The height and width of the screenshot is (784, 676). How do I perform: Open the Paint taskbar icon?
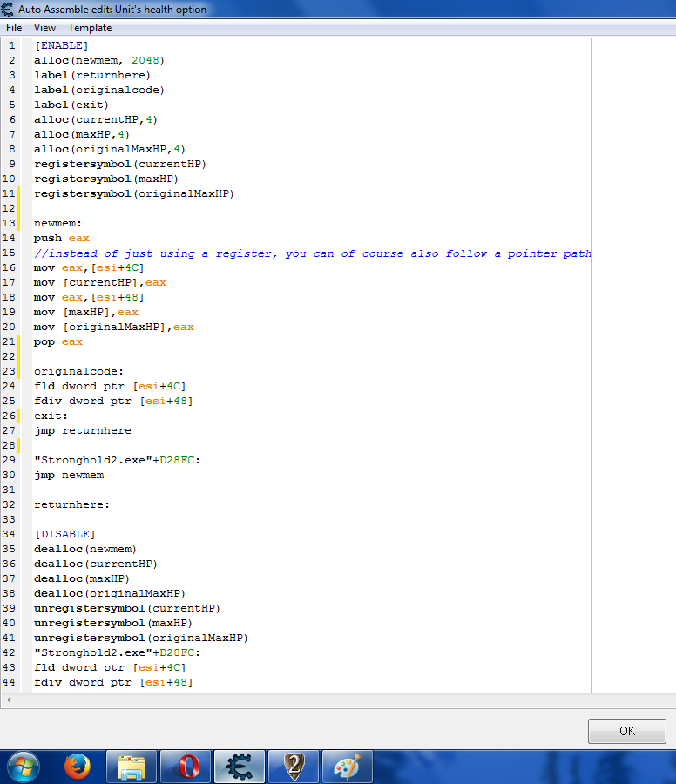point(348,767)
